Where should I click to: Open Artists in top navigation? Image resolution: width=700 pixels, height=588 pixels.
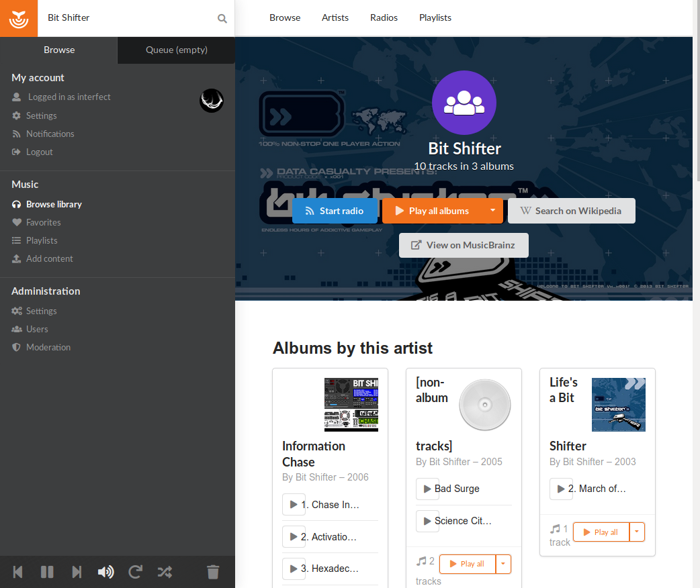(x=335, y=18)
